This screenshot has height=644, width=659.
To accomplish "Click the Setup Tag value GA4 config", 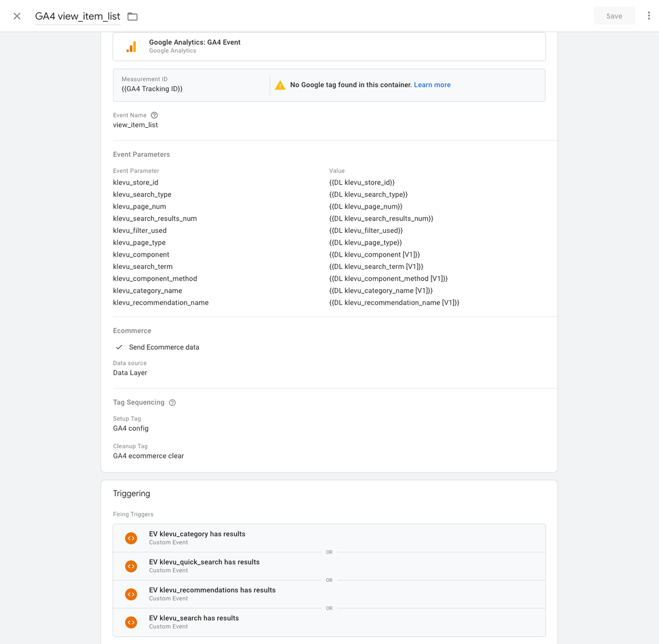I will [131, 428].
